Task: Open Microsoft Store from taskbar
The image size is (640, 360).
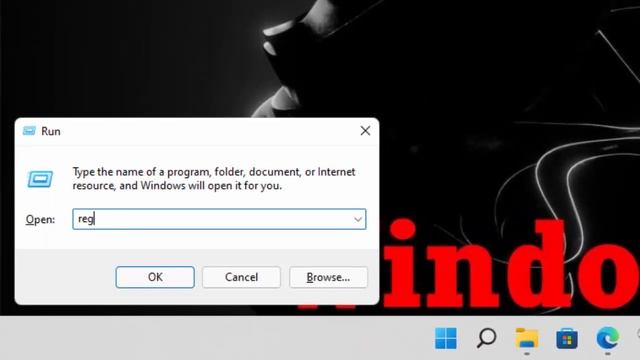Action: point(567,339)
